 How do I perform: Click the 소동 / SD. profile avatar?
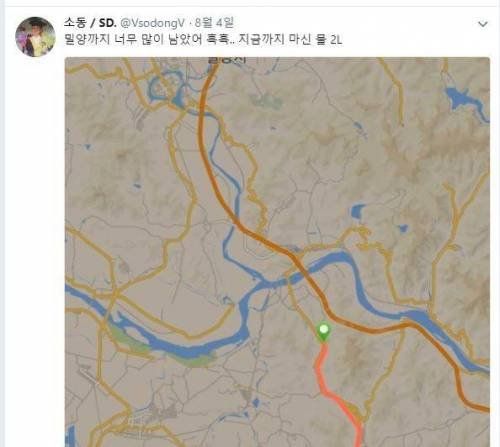(x=35, y=37)
